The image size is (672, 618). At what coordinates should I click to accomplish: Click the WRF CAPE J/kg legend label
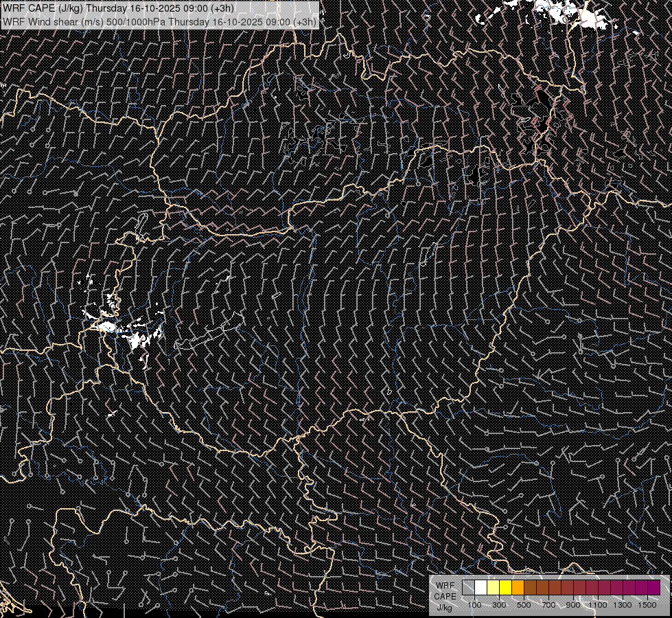pyautogui.click(x=445, y=597)
